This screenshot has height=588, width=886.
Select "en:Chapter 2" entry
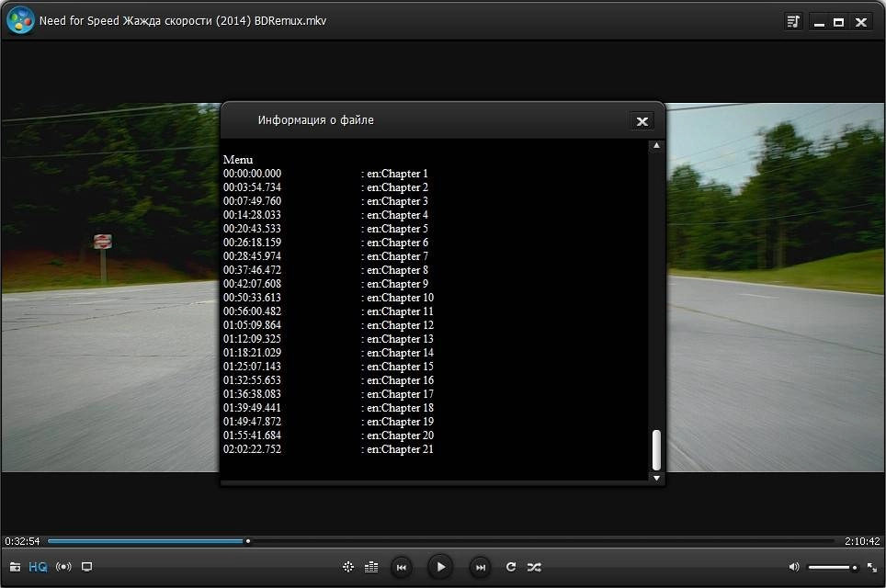click(x=397, y=187)
